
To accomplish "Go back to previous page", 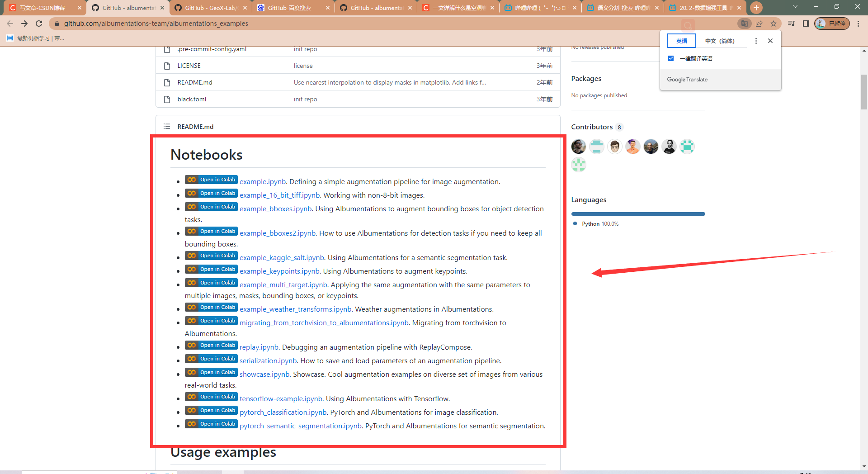I will 10,24.
